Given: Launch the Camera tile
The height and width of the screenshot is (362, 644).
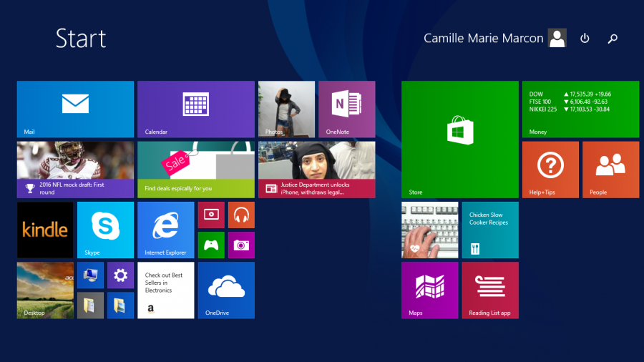Looking at the screenshot, I should click(x=241, y=245).
